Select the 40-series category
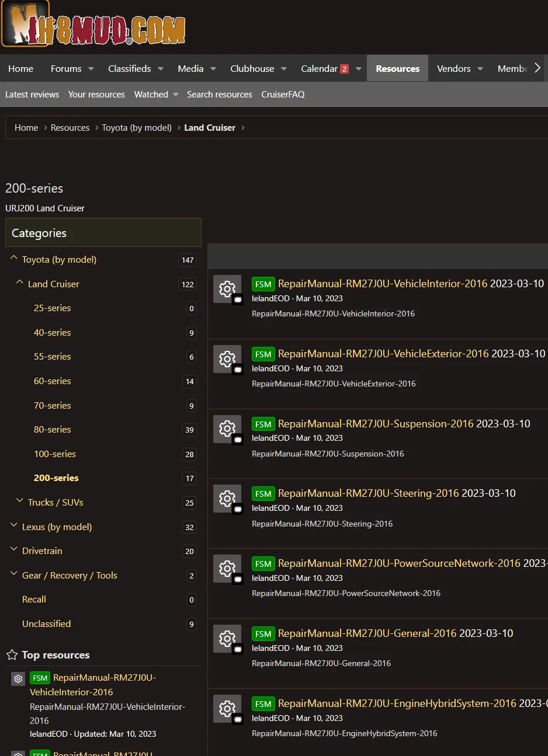This screenshot has width=548, height=756. point(53,333)
